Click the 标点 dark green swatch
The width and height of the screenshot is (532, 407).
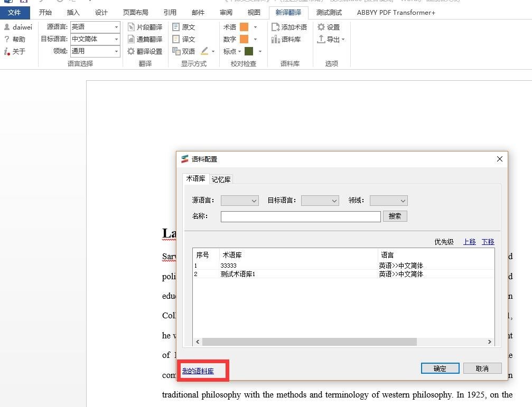click(249, 51)
